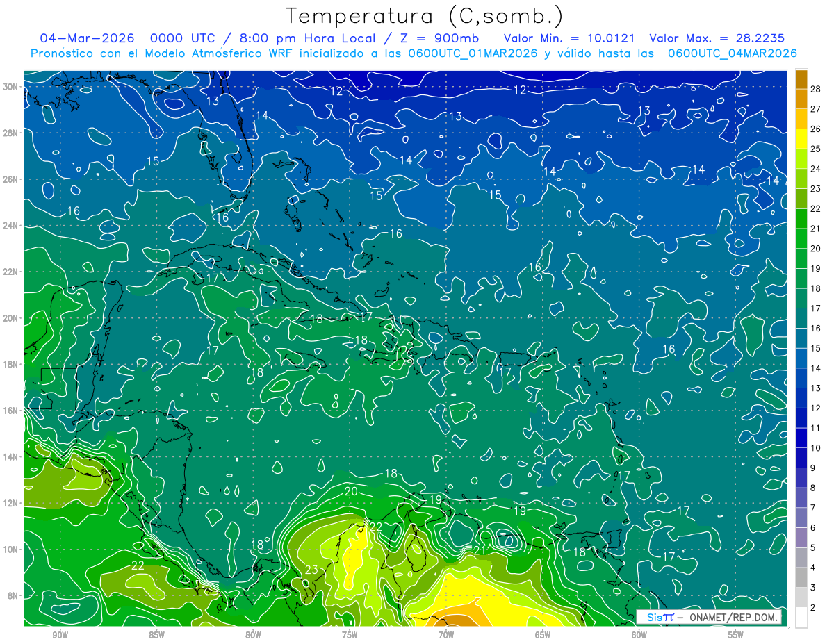
Task: Click the '12N' latitude axis label
Action: coord(10,503)
